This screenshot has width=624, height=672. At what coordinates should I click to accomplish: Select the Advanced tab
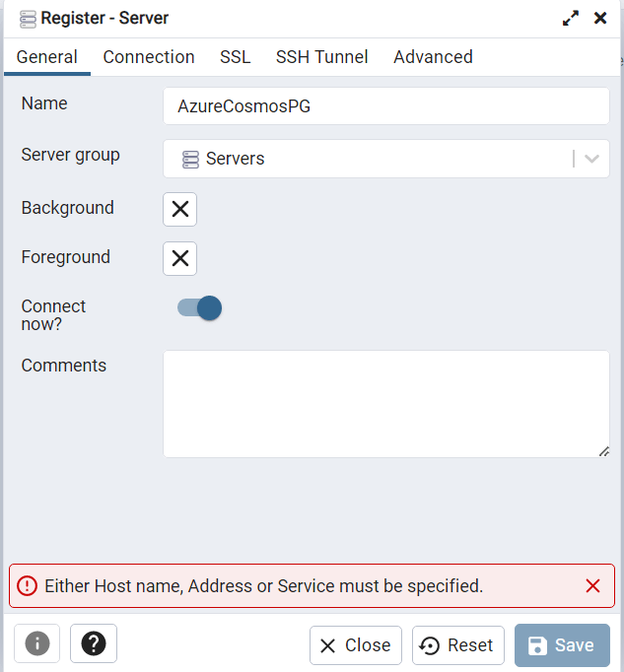click(433, 57)
